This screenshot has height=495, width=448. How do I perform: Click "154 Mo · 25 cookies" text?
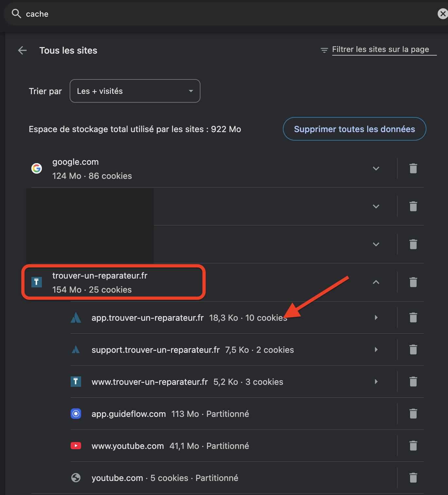[x=92, y=290]
